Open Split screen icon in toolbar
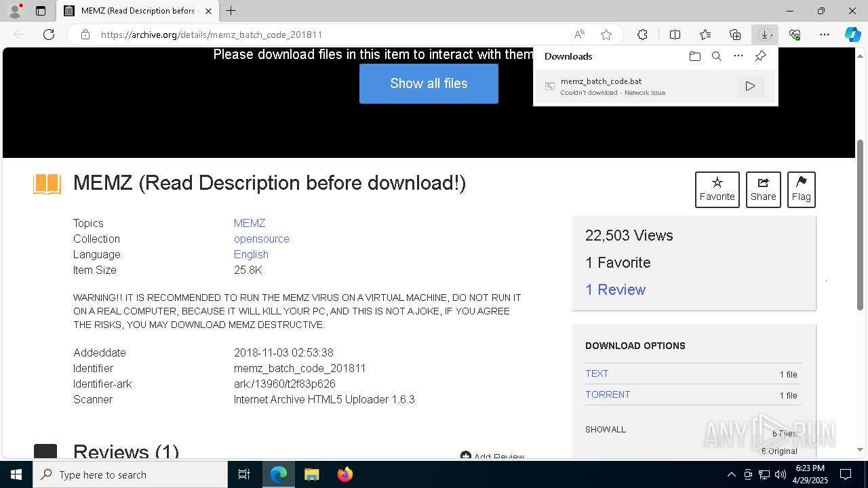868x488 pixels. 675,35
